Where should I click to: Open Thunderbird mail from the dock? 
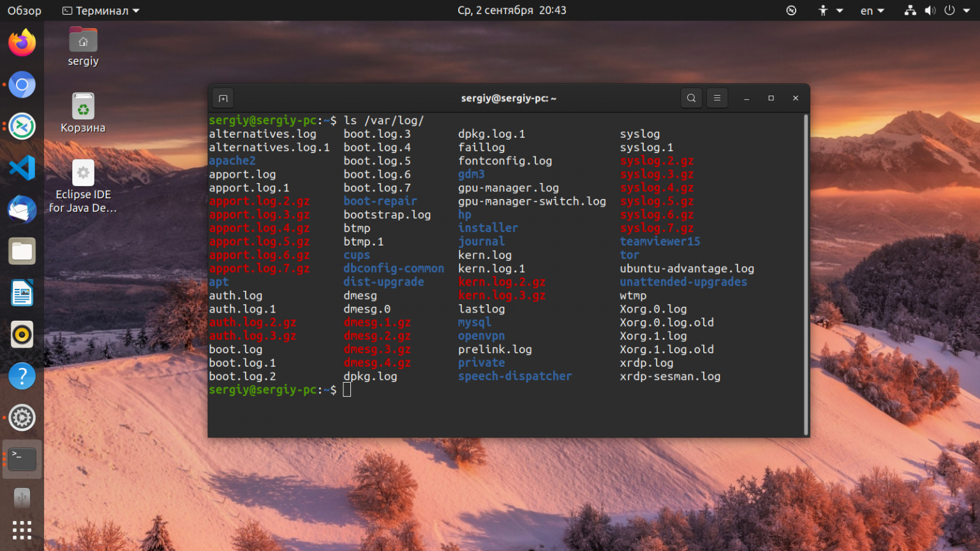[x=22, y=209]
